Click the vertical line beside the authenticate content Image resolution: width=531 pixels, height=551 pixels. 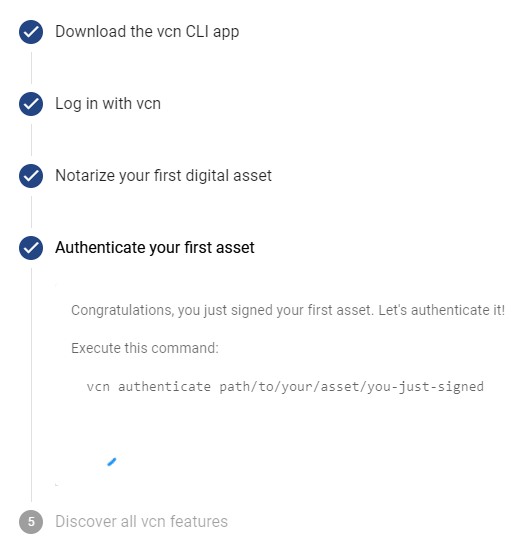click(x=31, y=385)
